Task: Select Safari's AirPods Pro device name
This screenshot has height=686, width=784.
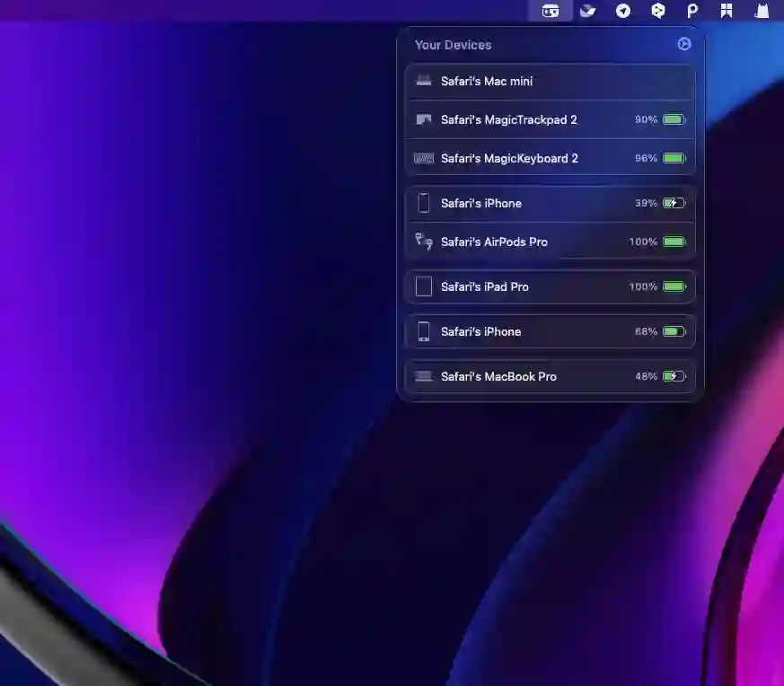Action: [x=494, y=242]
